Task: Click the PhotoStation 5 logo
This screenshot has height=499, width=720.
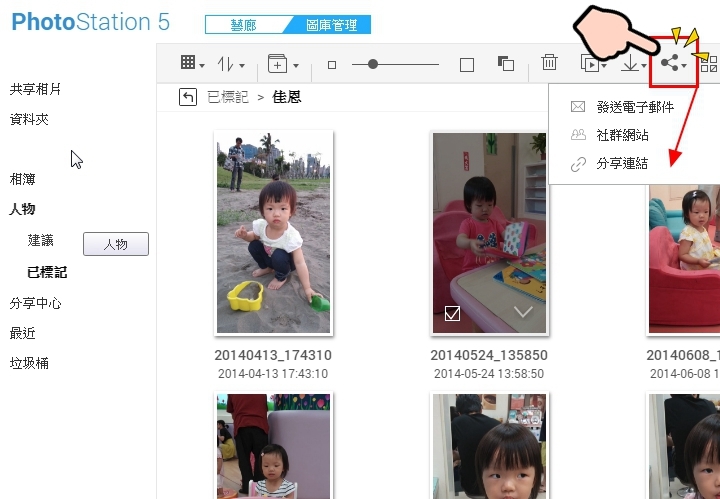Action: click(90, 22)
